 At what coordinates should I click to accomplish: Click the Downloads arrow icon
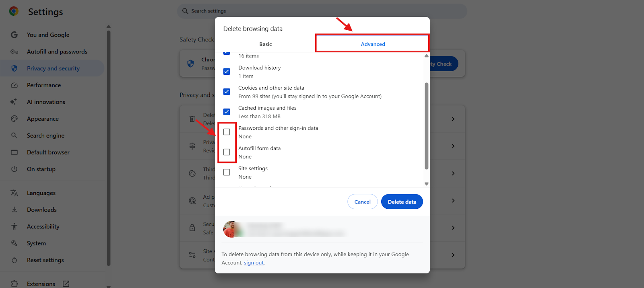click(14, 210)
